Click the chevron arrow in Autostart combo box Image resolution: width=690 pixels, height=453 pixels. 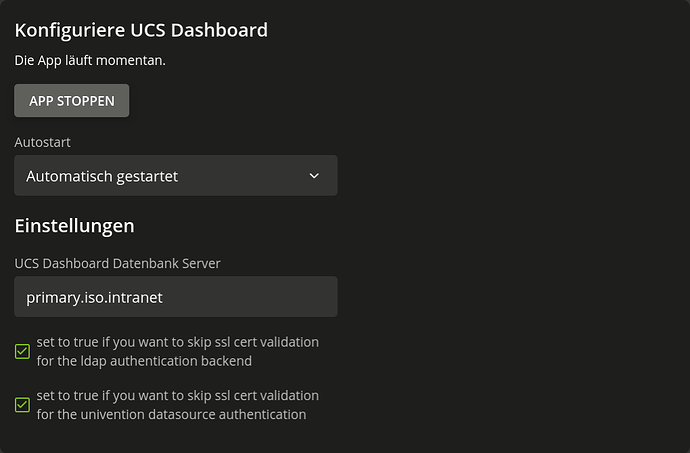tap(314, 176)
